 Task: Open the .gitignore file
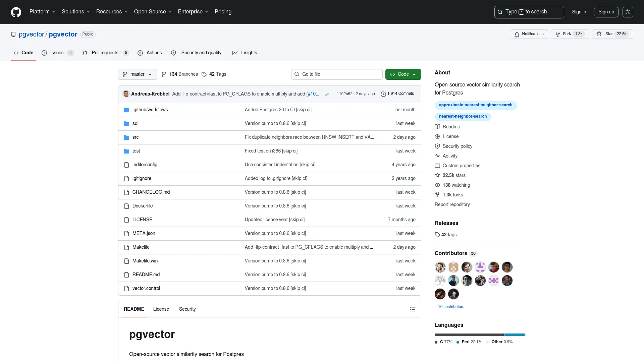click(x=142, y=179)
